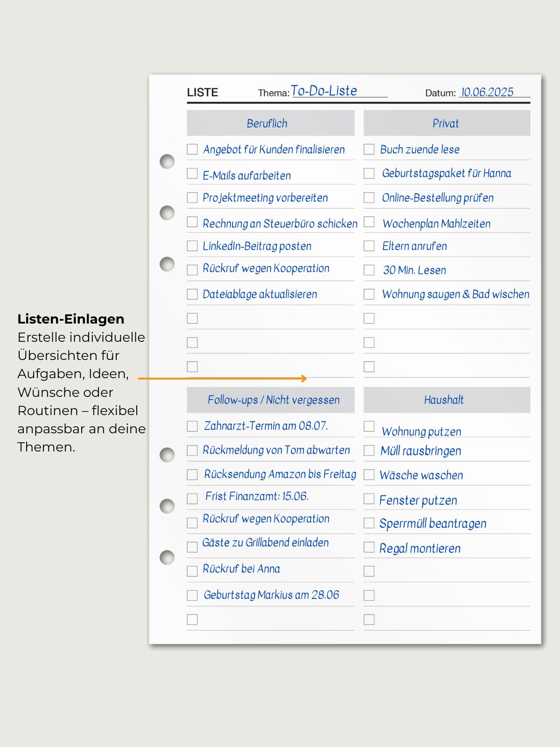Tick the Wohnung saugen & Bad wischen box
The width and height of the screenshot is (560, 747).
pos(369,294)
